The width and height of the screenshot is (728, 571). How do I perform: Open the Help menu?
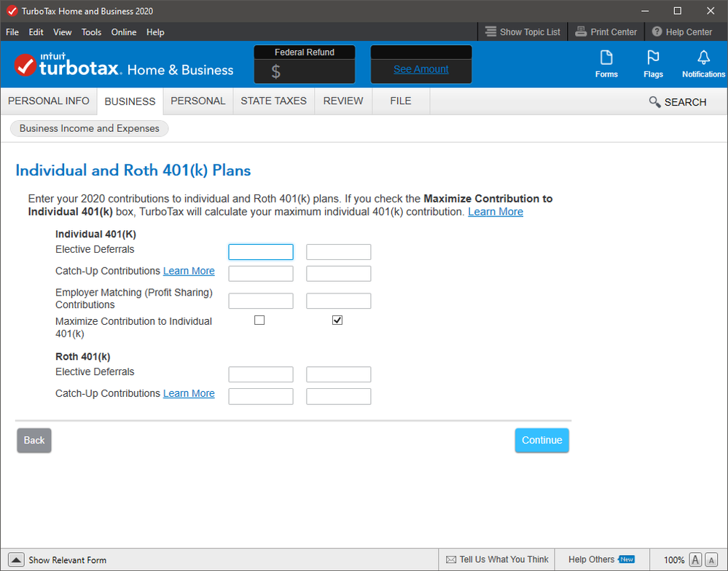click(155, 32)
